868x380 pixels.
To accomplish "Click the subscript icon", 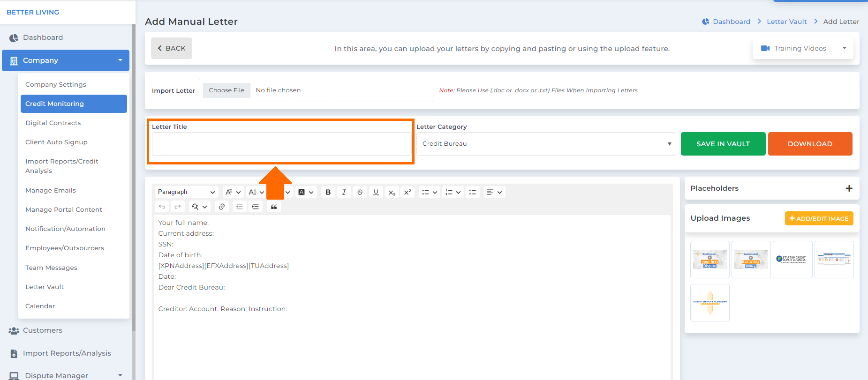I will (392, 192).
